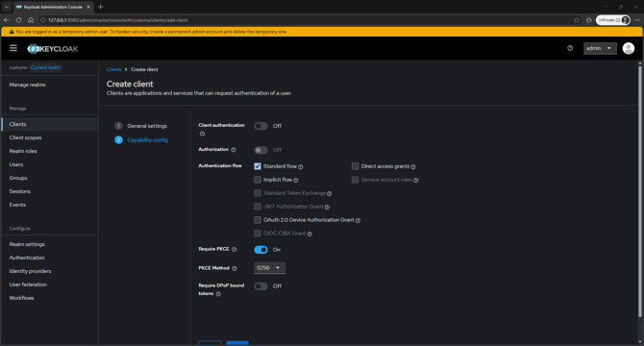Image resolution: width=644 pixels, height=346 pixels.
Task: Click InPrivate profile button
Action: coord(613,20)
